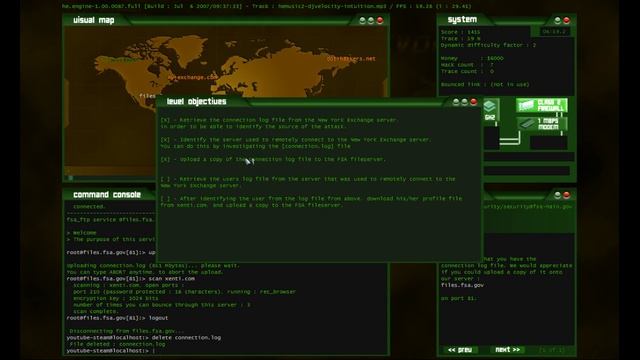Show the next message with 'next >>'
640x360 pixels.
pyautogui.click(x=507, y=350)
